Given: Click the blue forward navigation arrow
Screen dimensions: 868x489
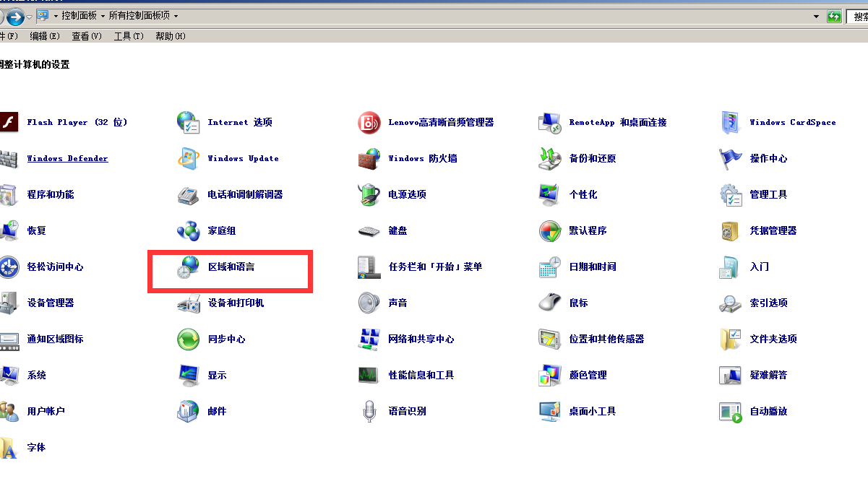Looking at the screenshot, I should click(15, 16).
